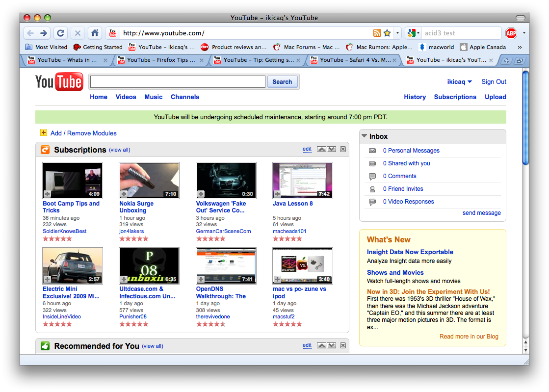
Task: Open Volkswagen 'Fake Out' video thumbnail
Action: click(x=226, y=181)
